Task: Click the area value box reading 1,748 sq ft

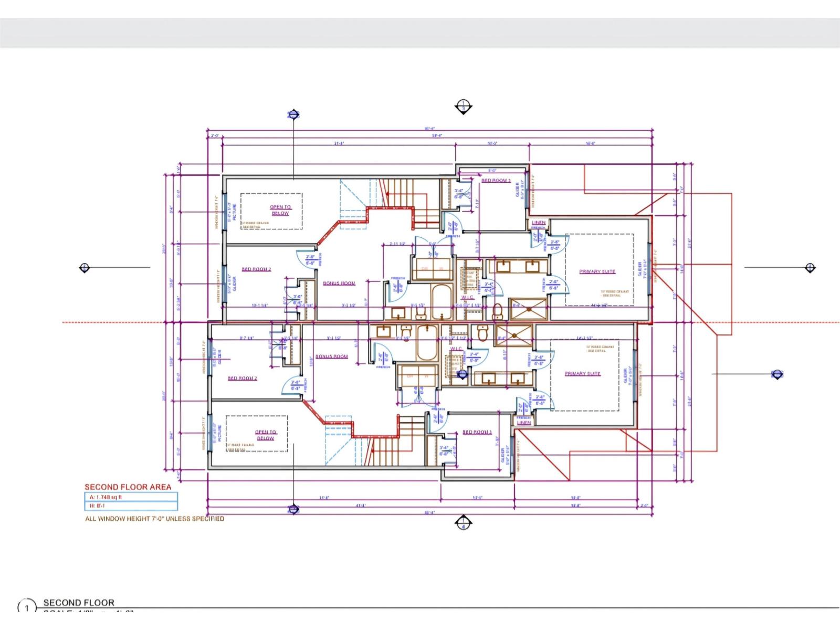Action: click(x=131, y=497)
